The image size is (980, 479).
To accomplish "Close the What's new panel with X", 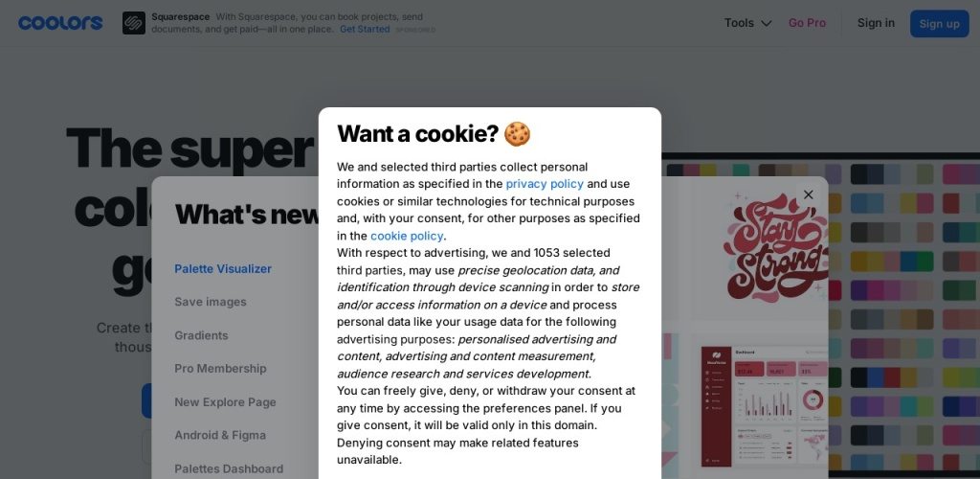I will [808, 194].
